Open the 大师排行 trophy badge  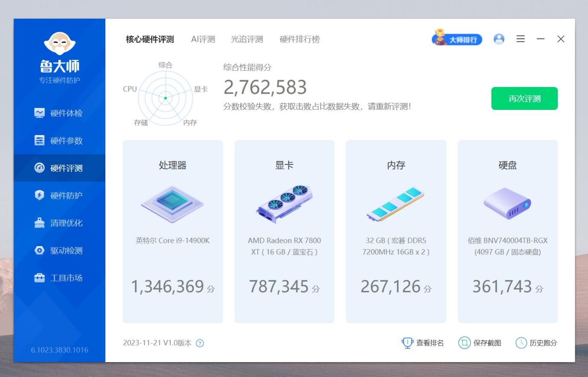pyautogui.click(x=457, y=39)
